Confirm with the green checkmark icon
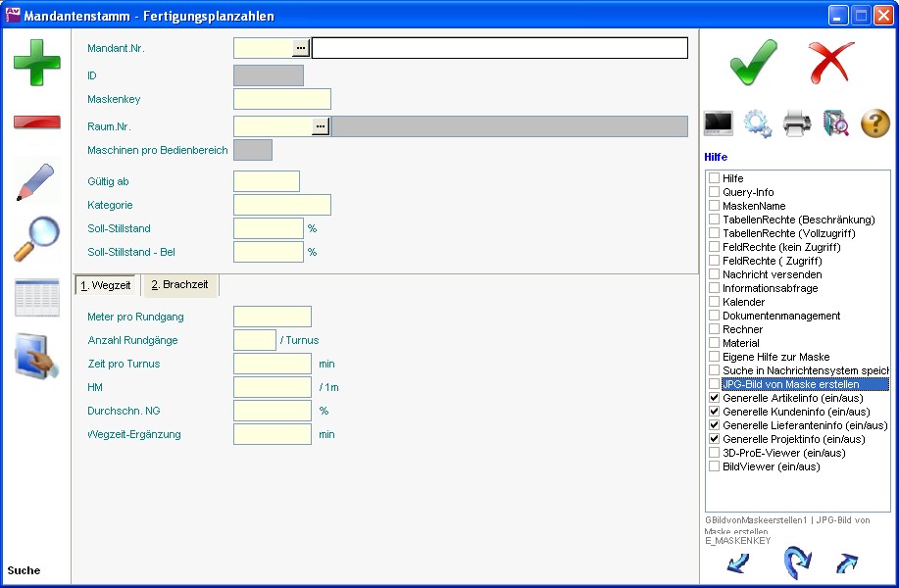The image size is (899, 588). (x=753, y=63)
